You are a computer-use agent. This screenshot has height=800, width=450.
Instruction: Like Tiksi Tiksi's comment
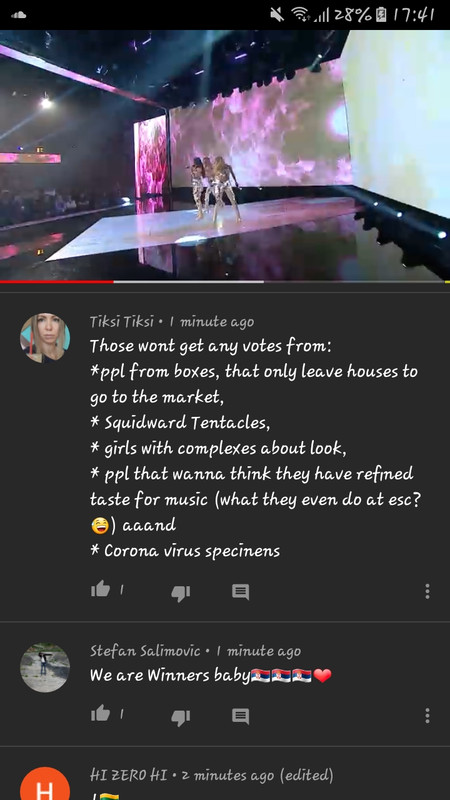click(x=101, y=590)
